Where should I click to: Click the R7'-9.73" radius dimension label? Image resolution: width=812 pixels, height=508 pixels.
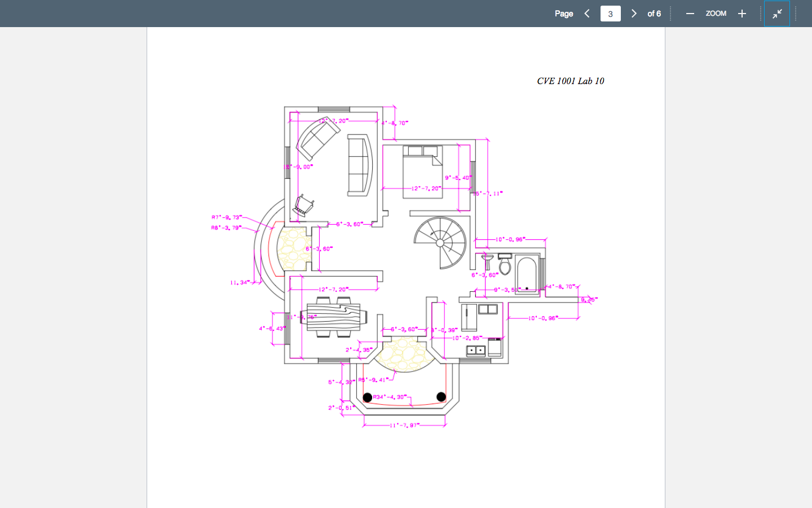click(227, 217)
